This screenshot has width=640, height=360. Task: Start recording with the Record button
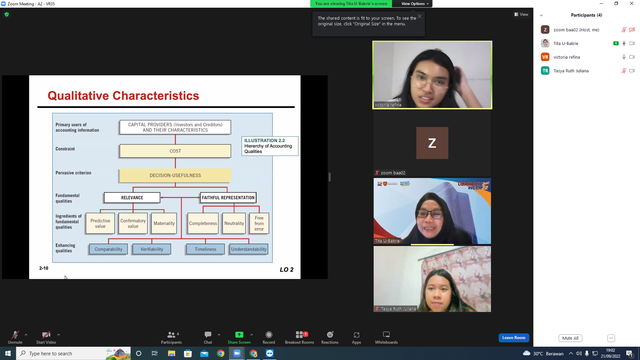click(x=269, y=337)
